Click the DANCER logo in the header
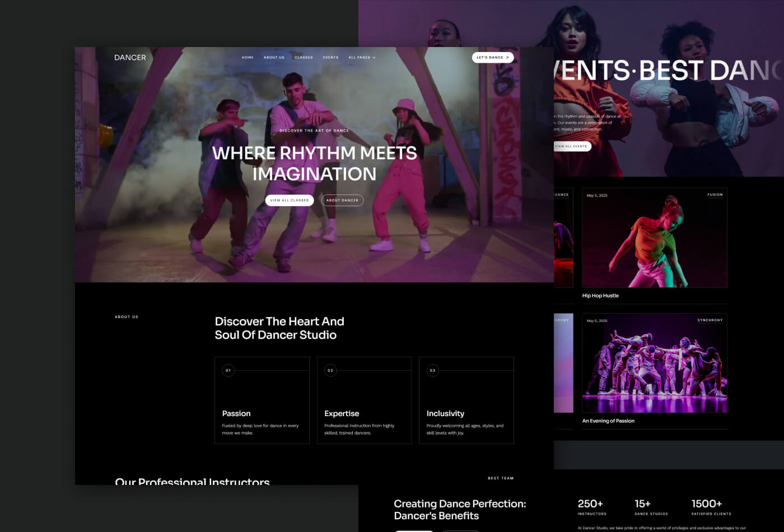The width and height of the screenshot is (784, 532). (x=130, y=58)
